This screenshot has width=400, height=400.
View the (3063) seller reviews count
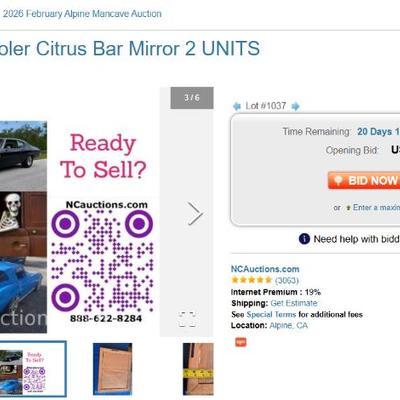(x=287, y=280)
